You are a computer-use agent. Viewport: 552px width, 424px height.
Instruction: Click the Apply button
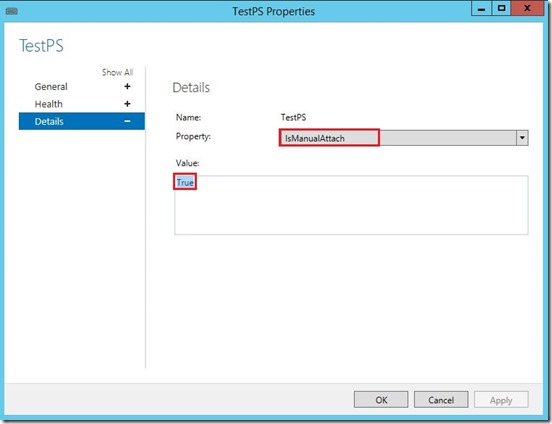pos(501,400)
